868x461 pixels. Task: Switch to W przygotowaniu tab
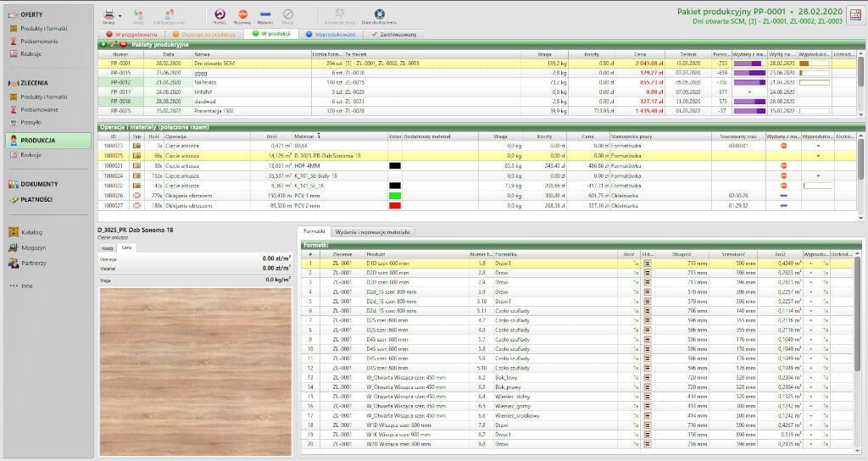[x=131, y=34]
